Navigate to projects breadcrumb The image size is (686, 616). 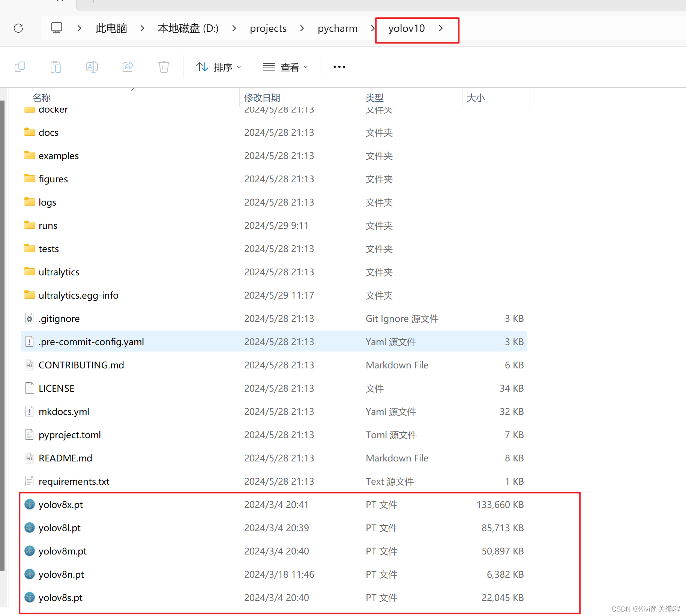(x=268, y=28)
